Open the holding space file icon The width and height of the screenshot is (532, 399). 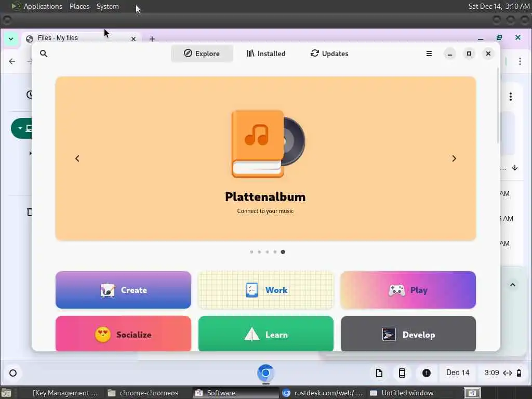[379, 373]
